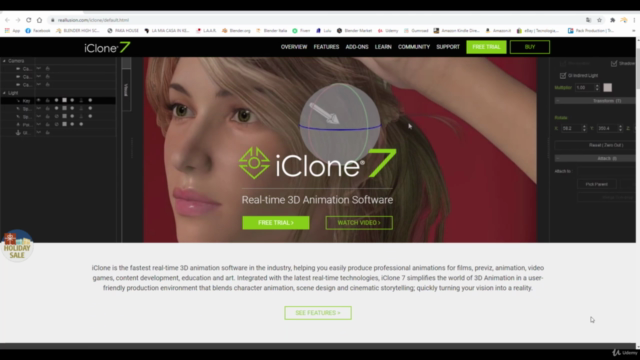Go forward with the browser forward arrow
The width and height of the screenshot is (640, 360).
[18, 20]
